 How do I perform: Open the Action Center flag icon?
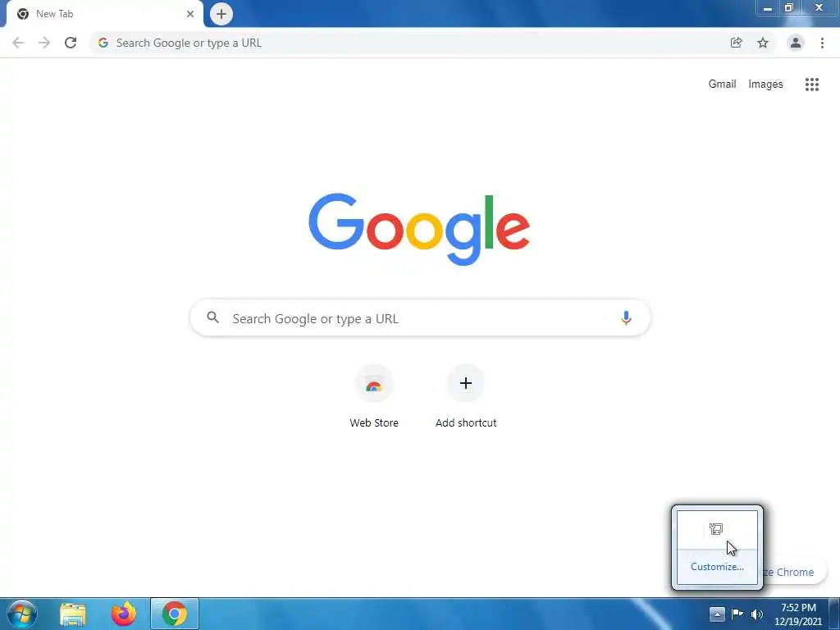737,614
